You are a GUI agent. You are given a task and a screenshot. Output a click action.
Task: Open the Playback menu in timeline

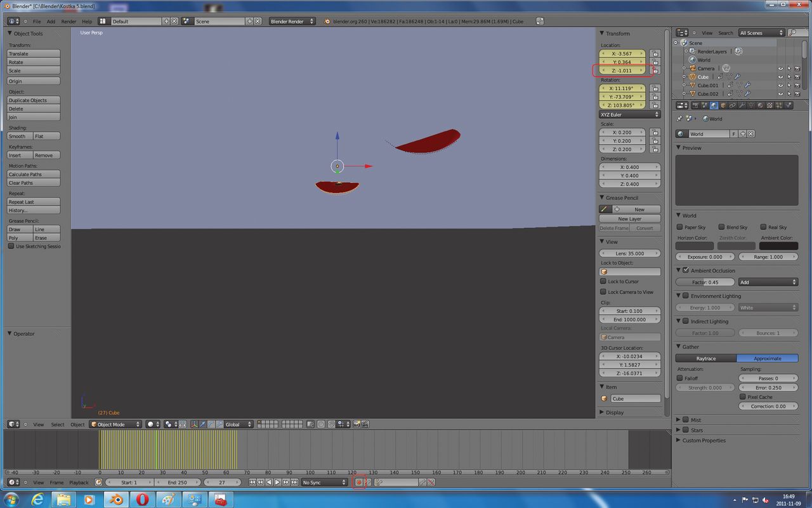(x=79, y=483)
